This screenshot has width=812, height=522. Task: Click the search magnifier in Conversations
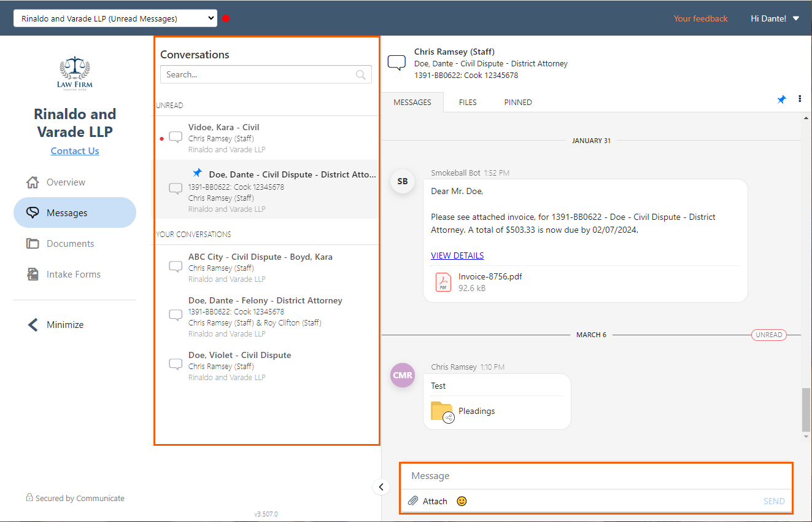click(x=362, y=74)
